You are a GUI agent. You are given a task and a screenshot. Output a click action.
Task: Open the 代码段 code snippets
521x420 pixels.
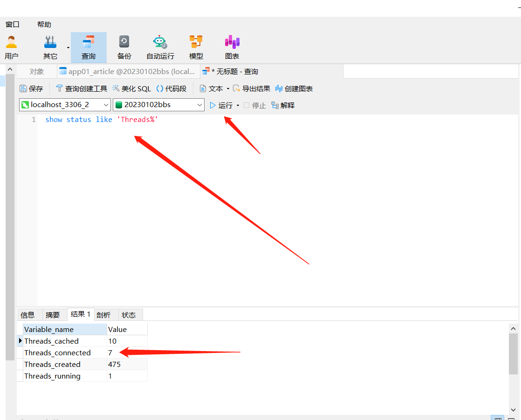coord(171,88)
